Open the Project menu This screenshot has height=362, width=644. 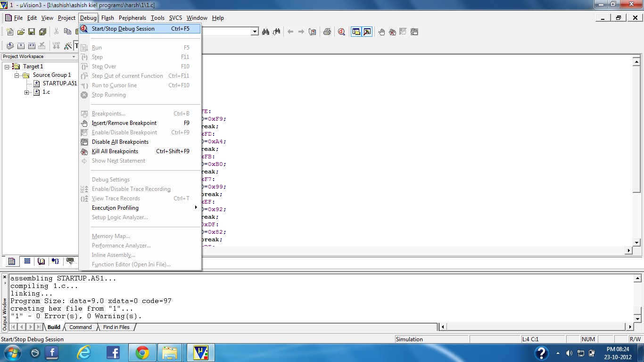pos(66,18)
